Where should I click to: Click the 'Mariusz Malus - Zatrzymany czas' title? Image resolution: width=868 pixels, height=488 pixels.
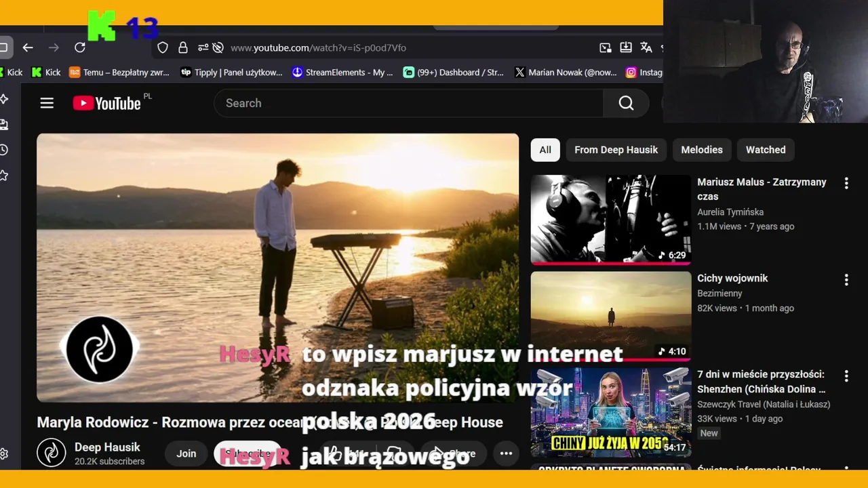coord(762,189)
